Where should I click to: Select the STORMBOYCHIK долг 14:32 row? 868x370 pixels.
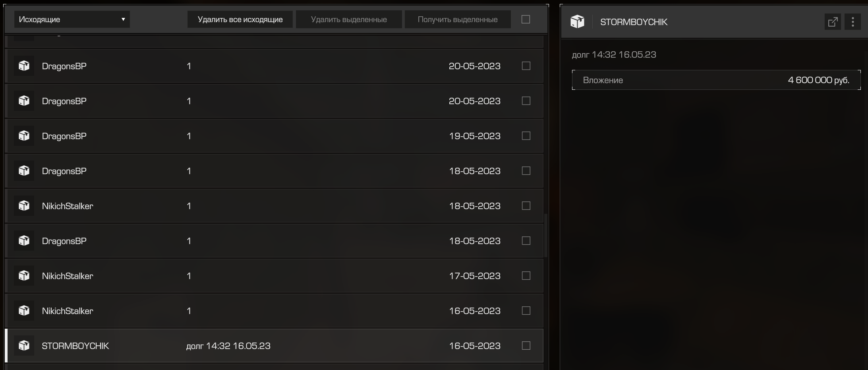pos(274,345)
